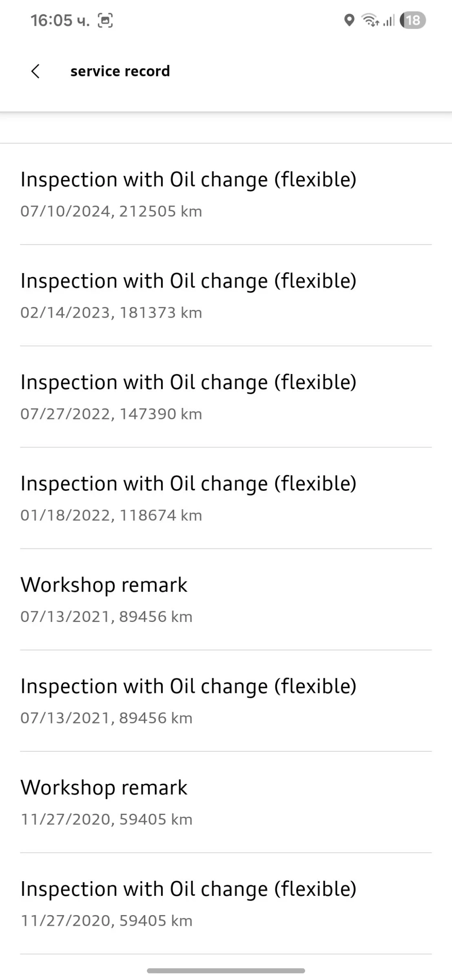Tap the back arrow icon
The width and height of the screenshot is (452, 980).
pyautogui.click(x=35, y=71)
